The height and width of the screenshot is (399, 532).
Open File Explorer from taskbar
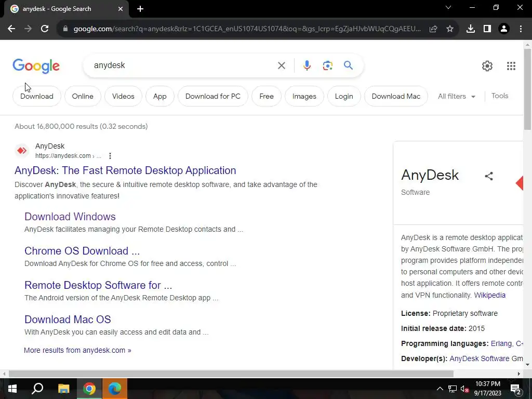click(63, 389)
